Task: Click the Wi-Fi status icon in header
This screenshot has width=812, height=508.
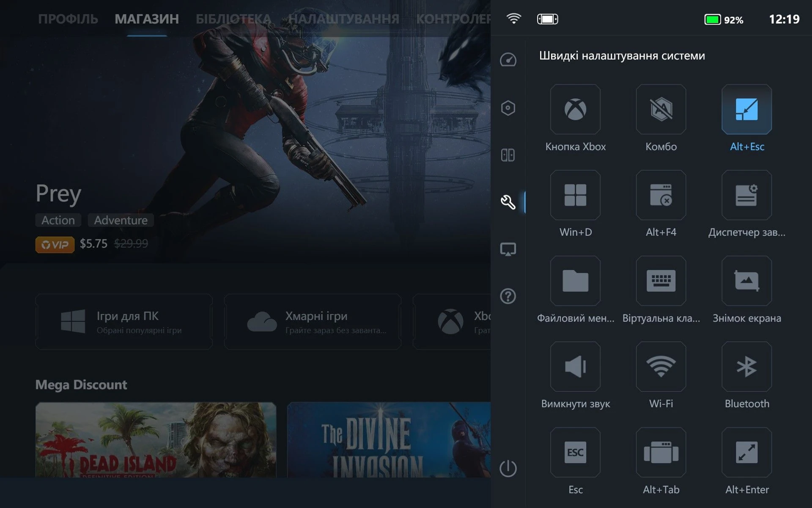Action: 513,19
